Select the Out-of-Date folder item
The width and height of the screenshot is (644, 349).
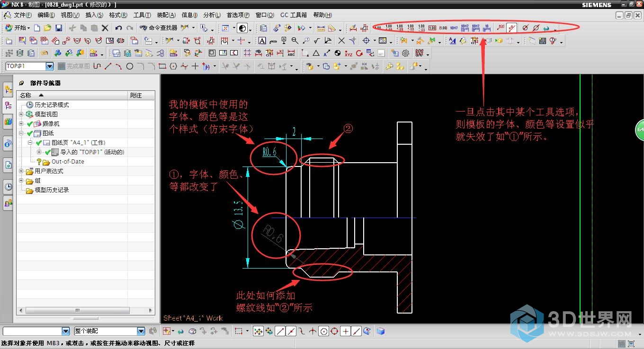click(x=68, y=162)
